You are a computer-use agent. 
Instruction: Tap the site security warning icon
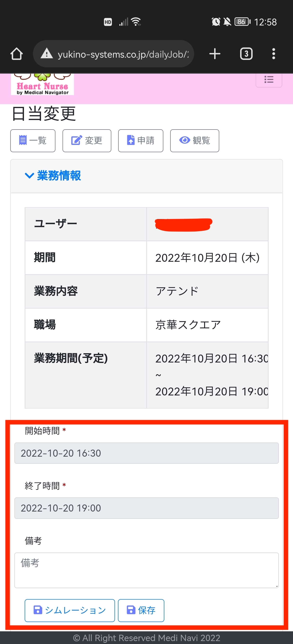tap(47, 54)
